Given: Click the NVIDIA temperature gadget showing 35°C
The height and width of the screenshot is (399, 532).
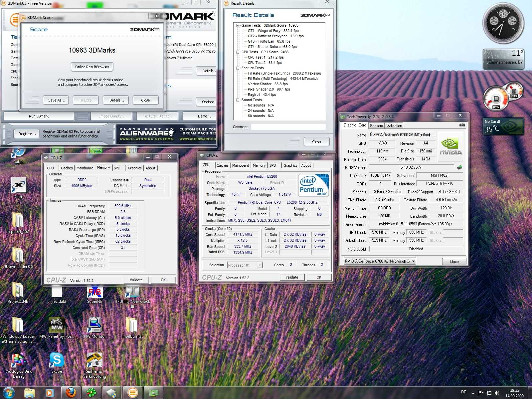Looking at the screenshot, I should click(x=503, y=126).
